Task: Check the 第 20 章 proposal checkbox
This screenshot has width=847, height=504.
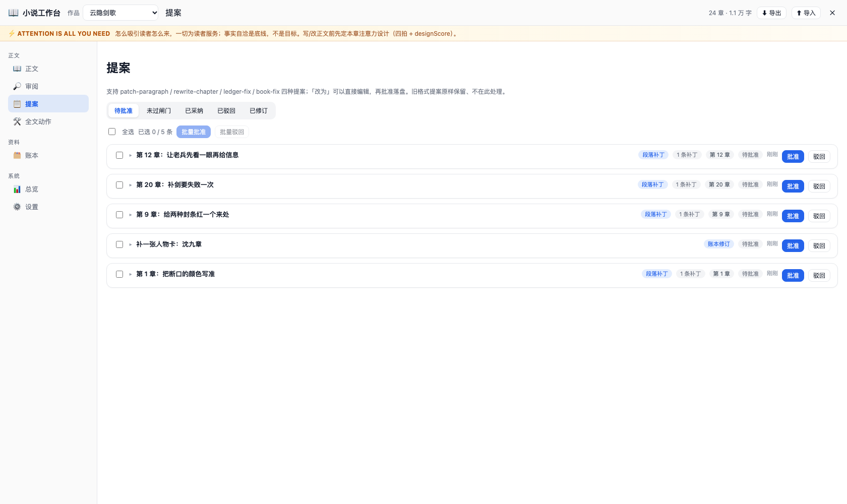Action: [119, 185]
